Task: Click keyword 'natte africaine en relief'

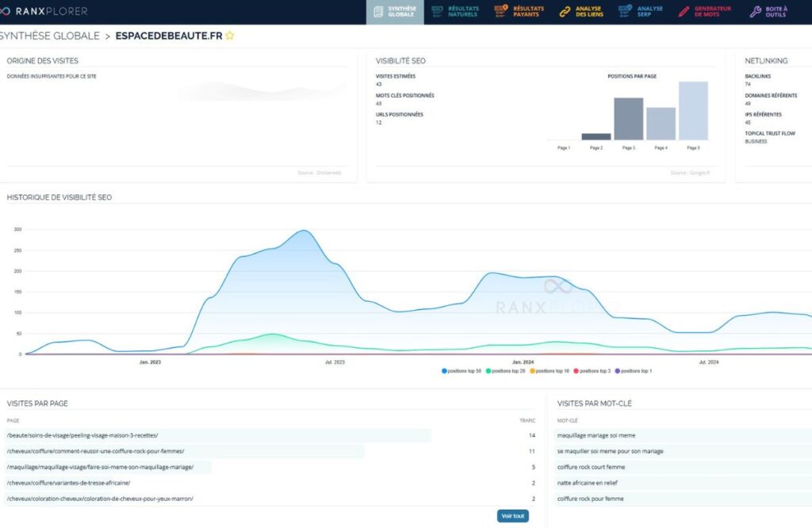Action: [x=588, y=483]
